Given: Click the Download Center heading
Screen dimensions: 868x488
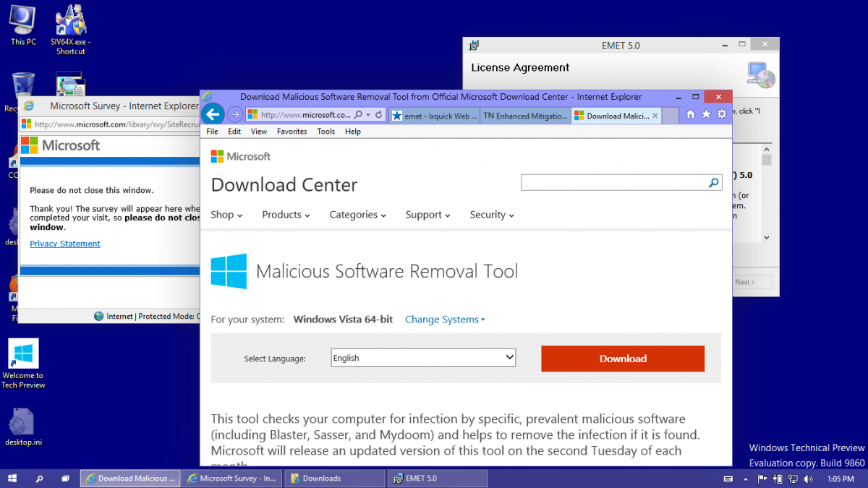Looking at the screenshot, I should tap(284, 185).
